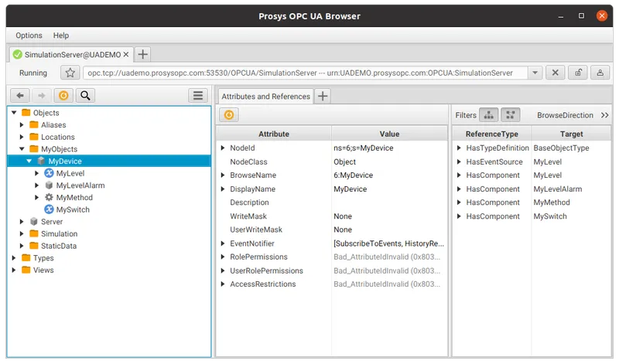Expand the Locations folder
The image size is (619, 364).
[22, 137]
